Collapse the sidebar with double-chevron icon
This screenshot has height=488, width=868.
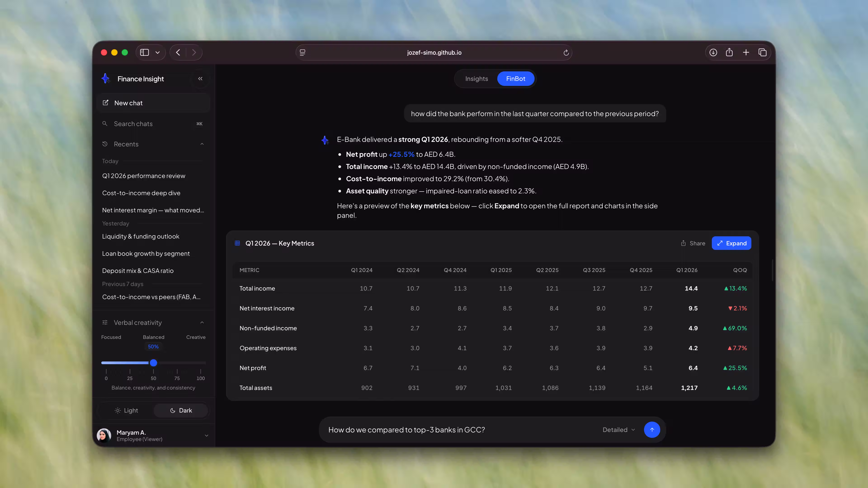[x=200, y=78]
